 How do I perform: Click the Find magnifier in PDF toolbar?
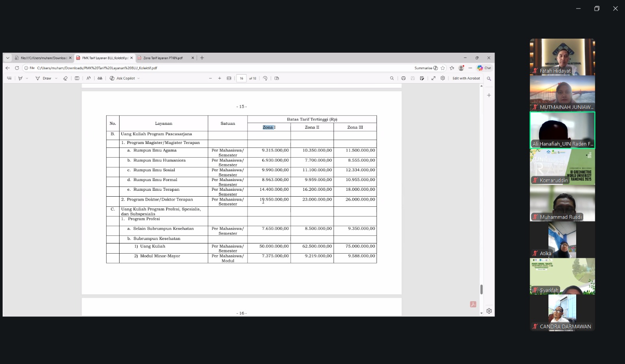point(392,78)
